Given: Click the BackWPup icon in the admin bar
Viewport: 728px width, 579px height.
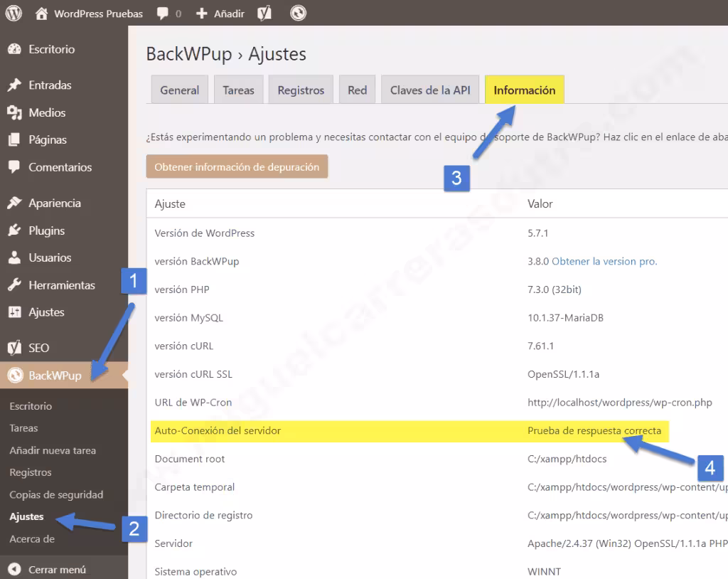Looking at the screenshot, I should point(298,13).
